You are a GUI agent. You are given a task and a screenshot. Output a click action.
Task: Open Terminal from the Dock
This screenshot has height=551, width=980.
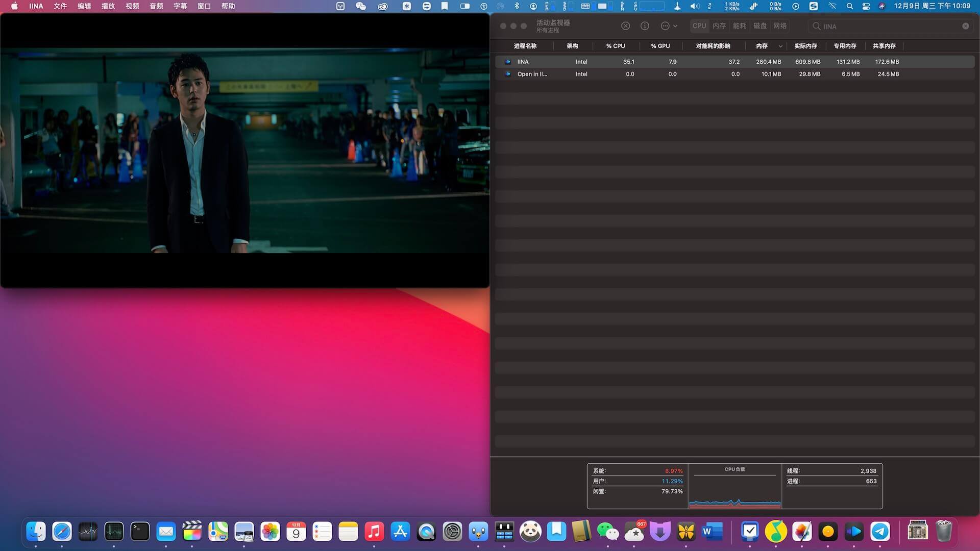click(x=140, y=532)
